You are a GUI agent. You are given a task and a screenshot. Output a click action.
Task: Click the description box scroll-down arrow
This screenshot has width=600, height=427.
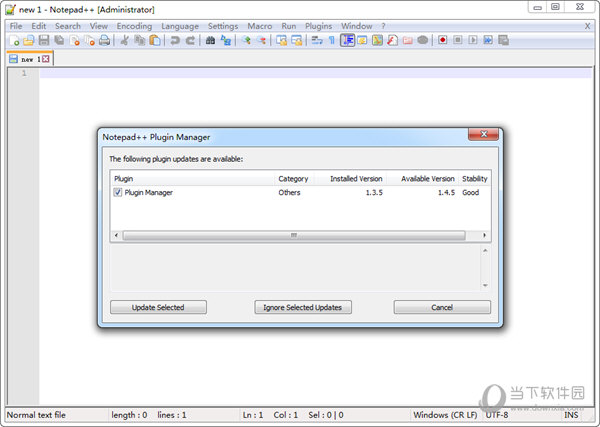point(485,285)
